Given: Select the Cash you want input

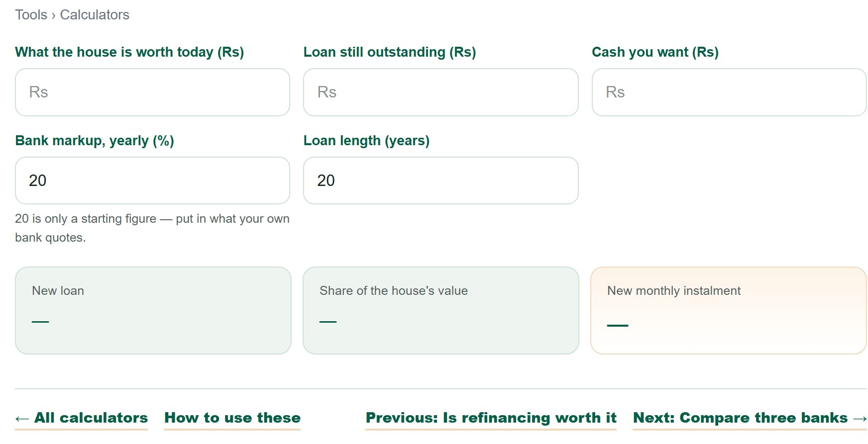Looking at the screenshot, I should click(x=729, y=92).
